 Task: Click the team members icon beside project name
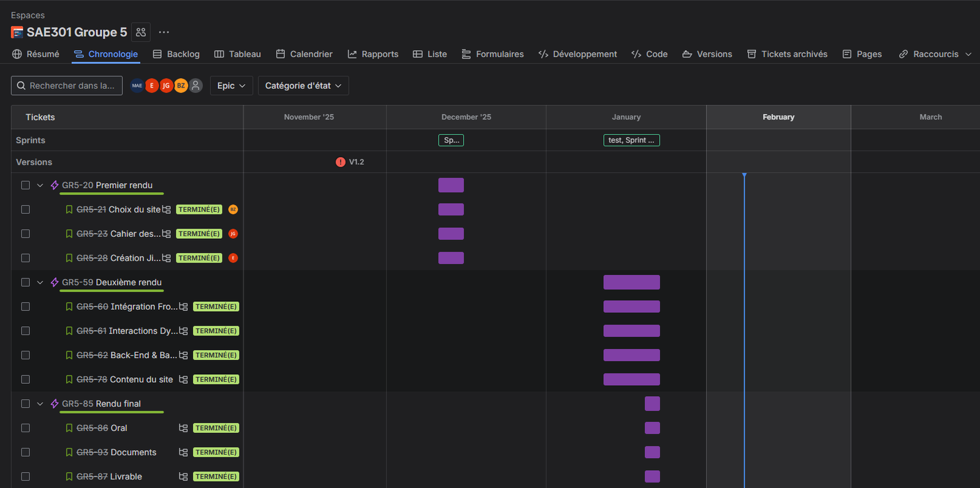coord(141,32)
